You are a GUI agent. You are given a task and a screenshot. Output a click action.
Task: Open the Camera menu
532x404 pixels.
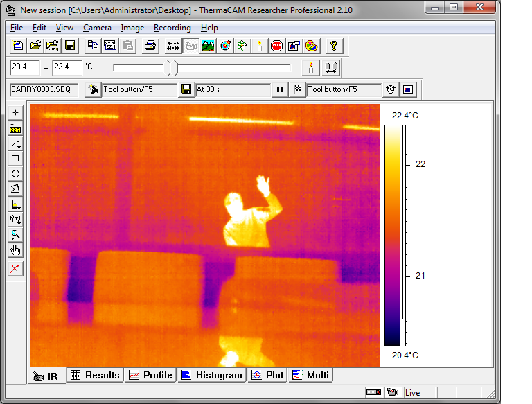click(x=97, y=28)
